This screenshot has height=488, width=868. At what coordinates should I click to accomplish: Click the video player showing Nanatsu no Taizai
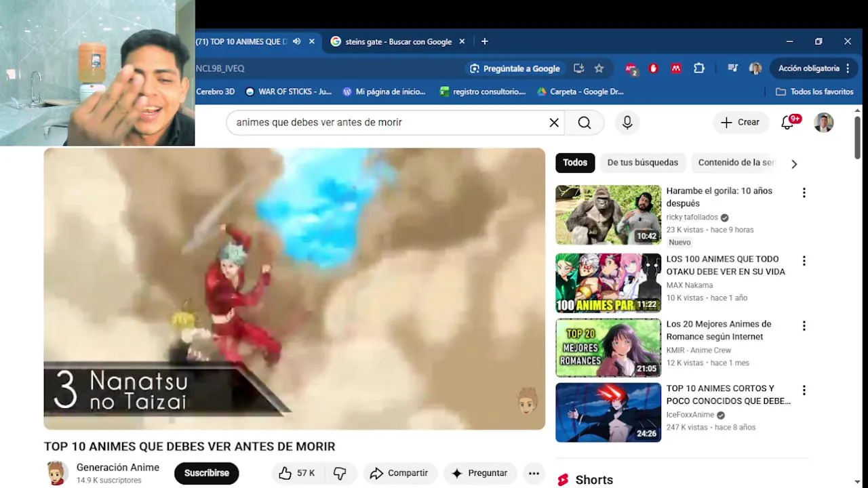pos(294,289)
